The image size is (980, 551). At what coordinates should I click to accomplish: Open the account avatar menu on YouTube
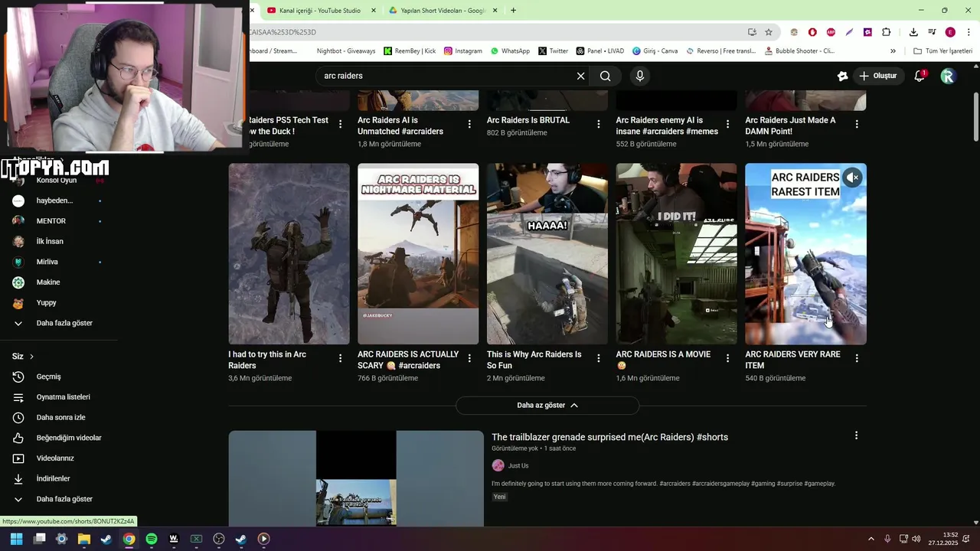(x=948, y=76)
